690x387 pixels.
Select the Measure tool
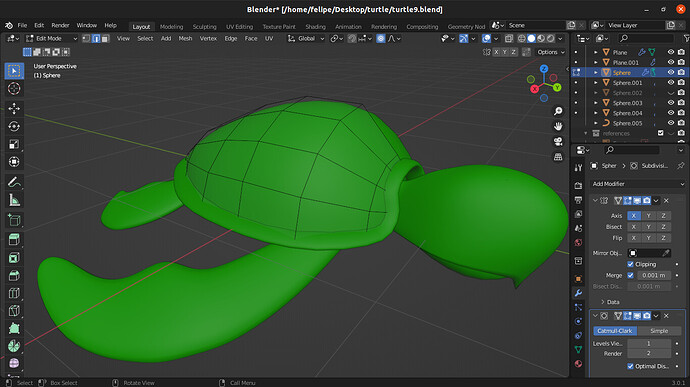point(14,200)
